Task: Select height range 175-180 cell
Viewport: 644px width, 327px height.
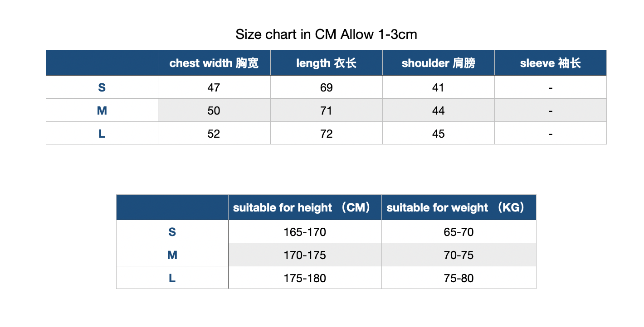Action: click(305, 278)
